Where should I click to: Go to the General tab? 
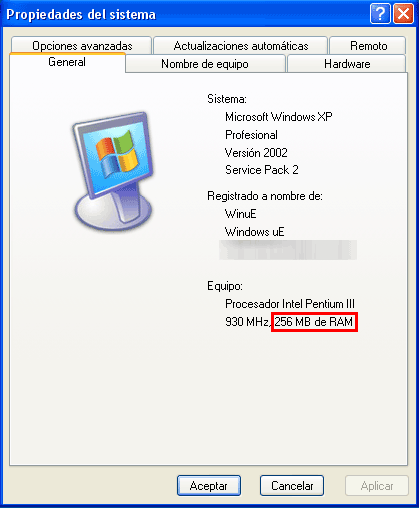67,62
